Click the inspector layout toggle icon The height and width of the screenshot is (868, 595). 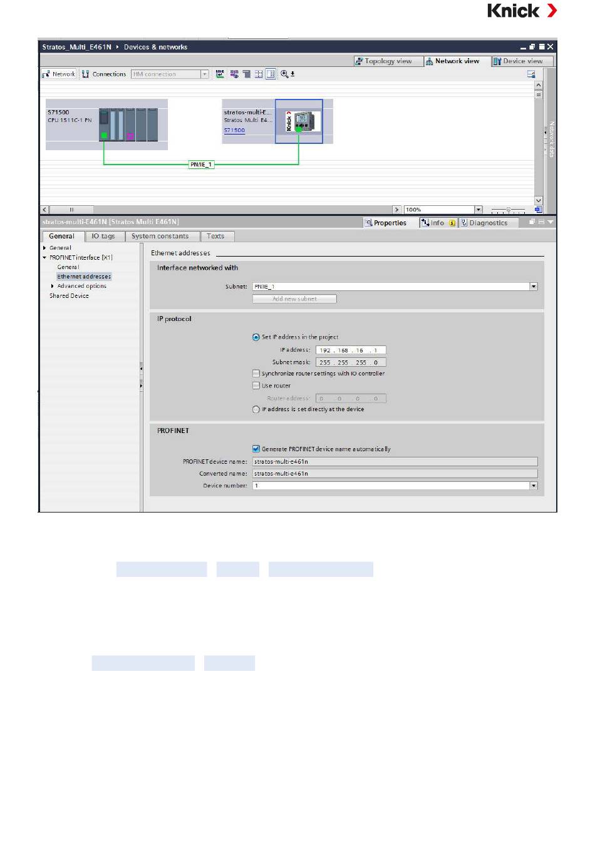pos(541,222)
